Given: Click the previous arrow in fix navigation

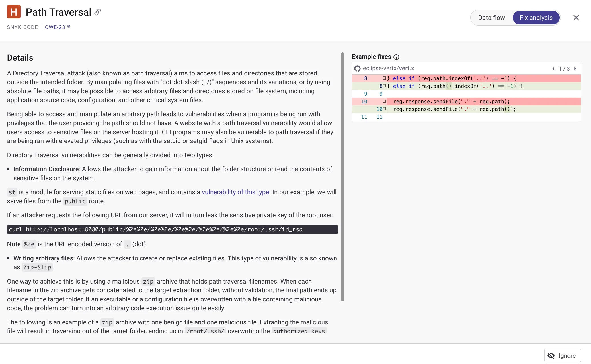Looking at the screenshot, I should [553, 69].
